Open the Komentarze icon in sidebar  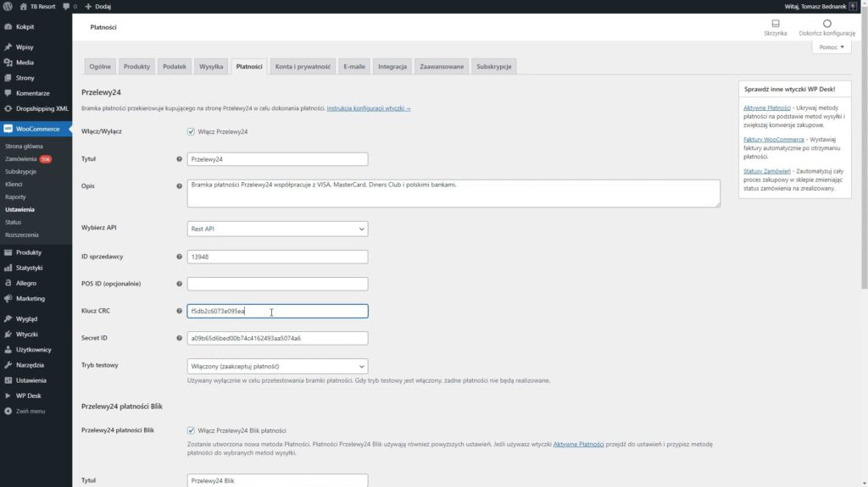[8, 93]
